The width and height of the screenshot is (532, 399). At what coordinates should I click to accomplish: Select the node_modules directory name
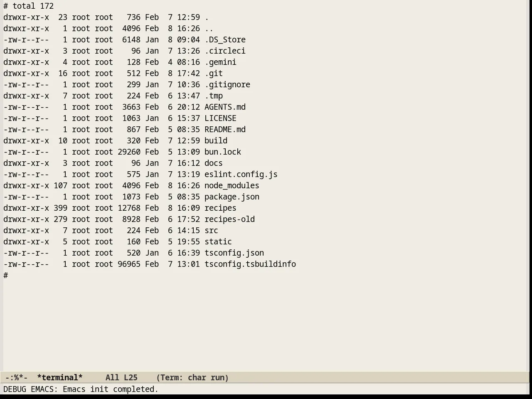click(x=232, y=186)
